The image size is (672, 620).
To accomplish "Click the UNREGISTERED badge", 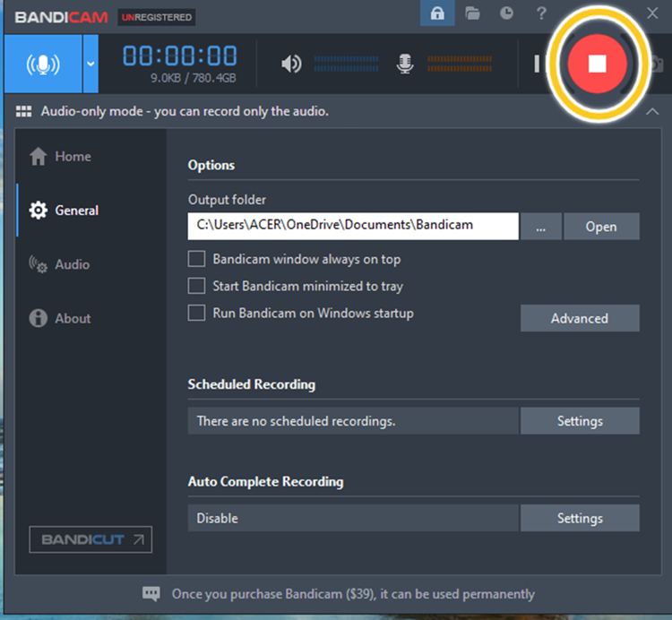I will click(157, 17).
